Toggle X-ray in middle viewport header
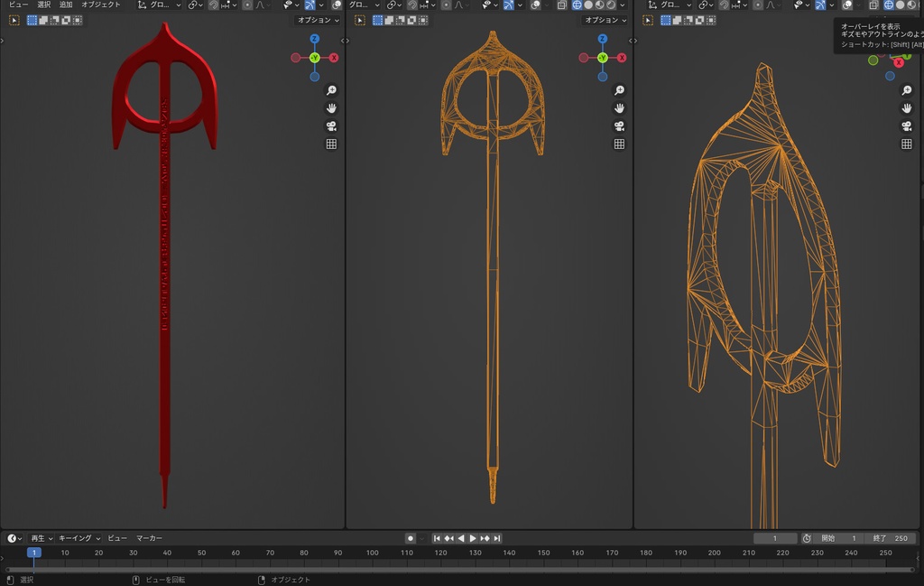Screen dimensions: 924x586 (562, 5)
